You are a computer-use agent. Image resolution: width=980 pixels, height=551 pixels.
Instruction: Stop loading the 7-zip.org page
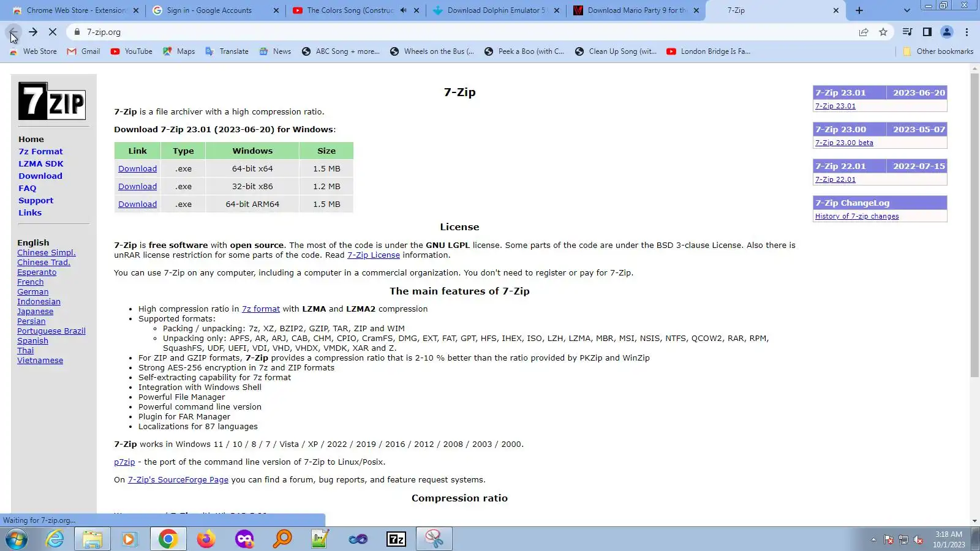pyautogui.click(x=53, y=32)
